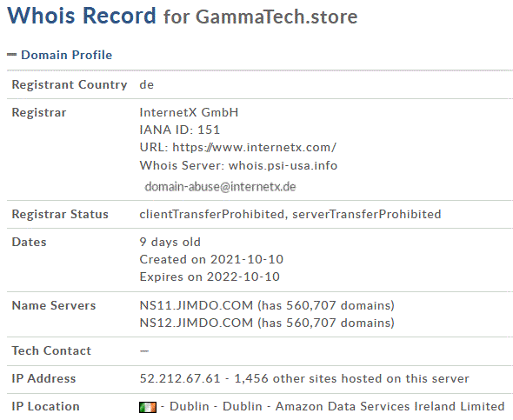Click the domain-abuse@internetx.de email image
The width and height of the screenshot is (513, 420).
pyautogui.click(x=220, y=187)
